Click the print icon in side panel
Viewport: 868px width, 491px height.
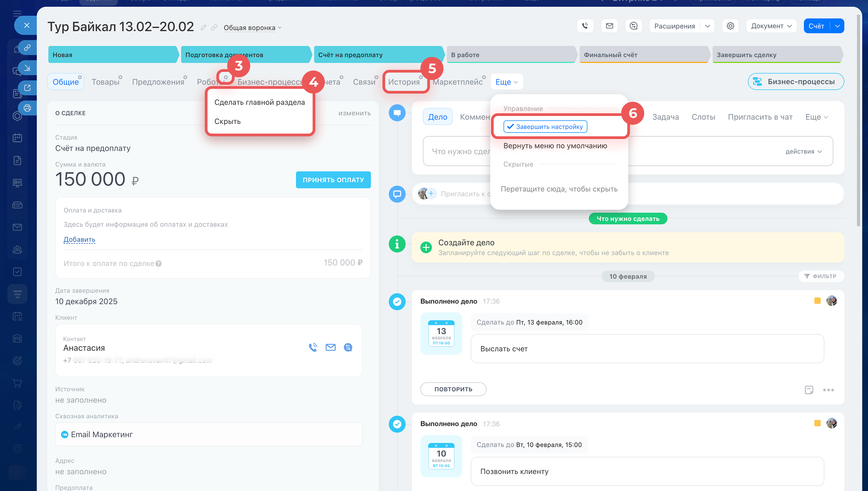[x=27, y=108]
